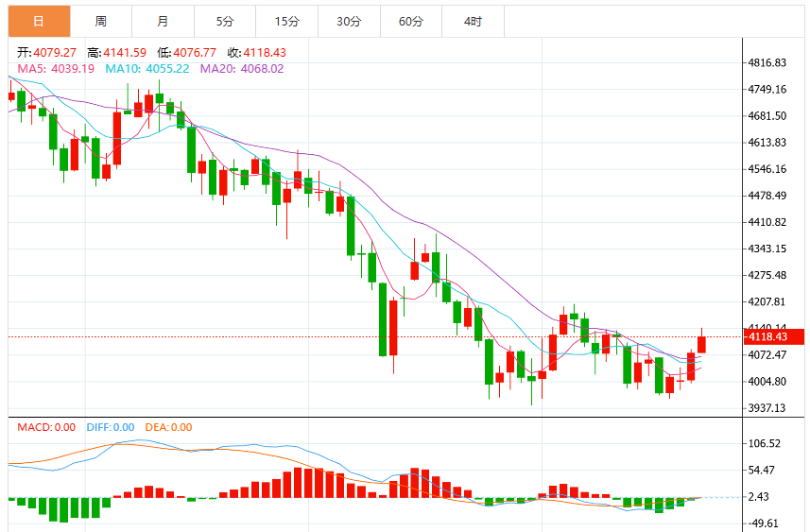Click the 106.52 MACD axis label

765,444
